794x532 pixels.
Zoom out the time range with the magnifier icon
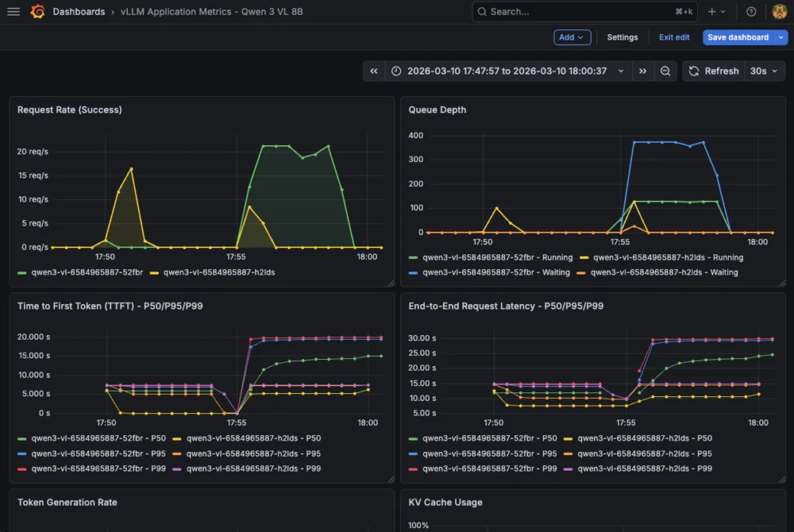(665, 71)
